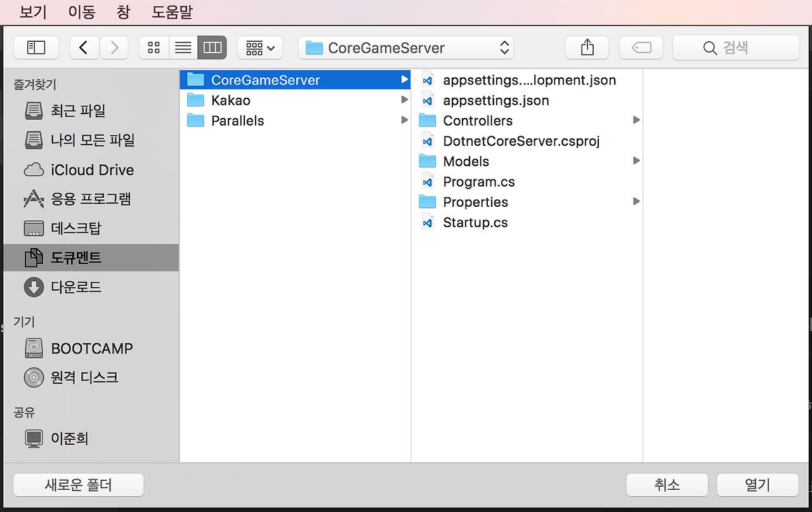Select the Startup.cs file
This screenshot has height=512, width=812.
[528, 222]
